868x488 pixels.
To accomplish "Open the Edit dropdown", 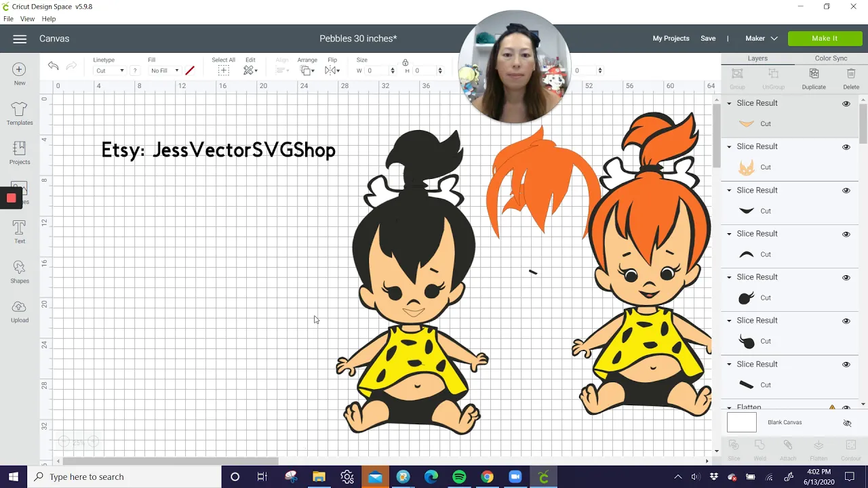I will [250, 70].
